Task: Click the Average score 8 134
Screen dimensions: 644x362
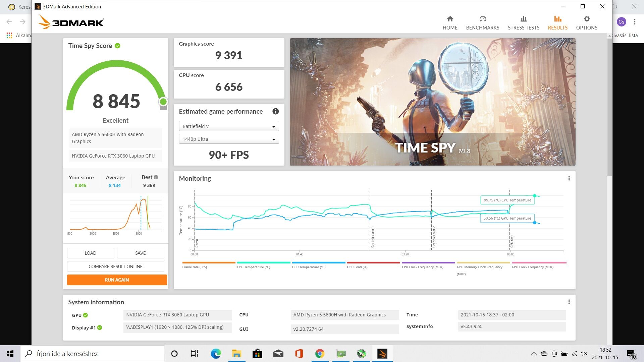Action: [x=115, y=185]
